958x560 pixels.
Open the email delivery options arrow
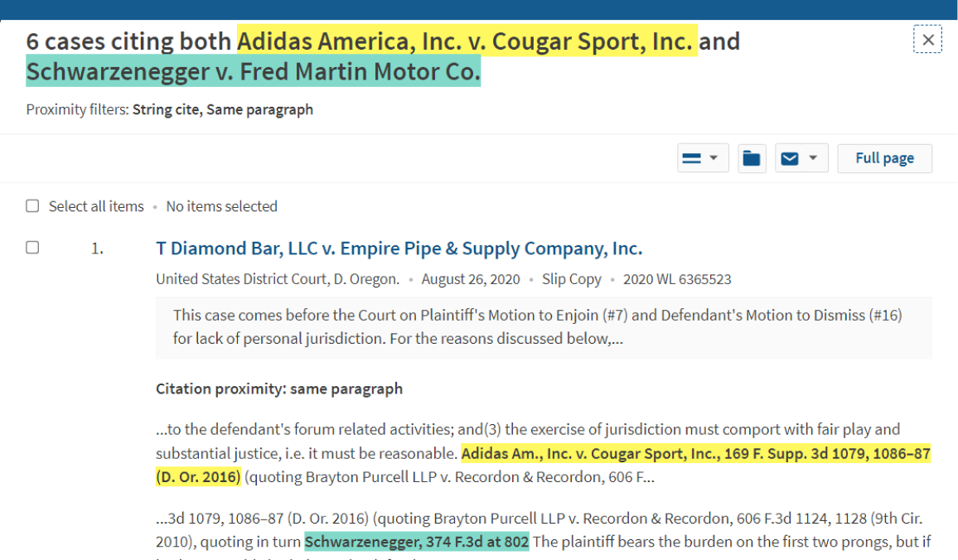click(813, 158)
